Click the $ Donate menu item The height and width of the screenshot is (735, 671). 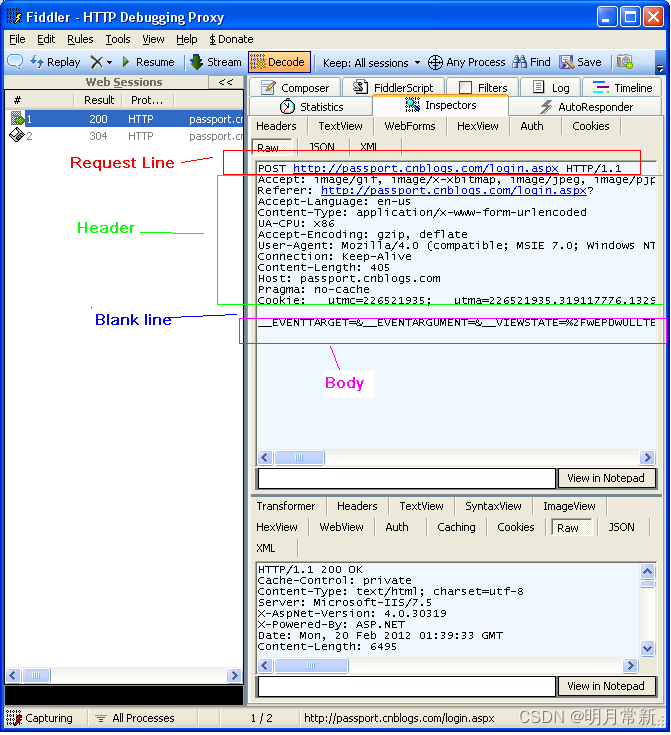coord(231,39)
